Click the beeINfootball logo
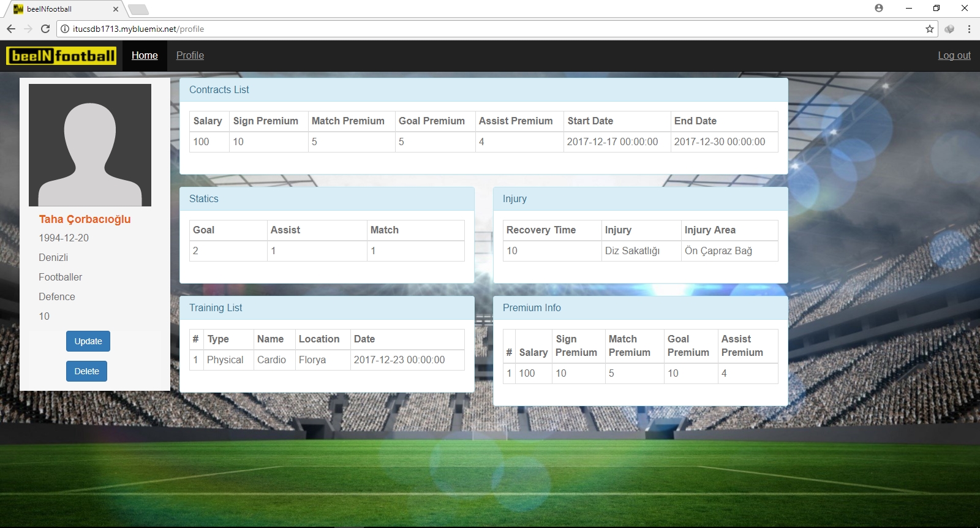The width and height of the screenshot is (980, 528). pos(61,56)
